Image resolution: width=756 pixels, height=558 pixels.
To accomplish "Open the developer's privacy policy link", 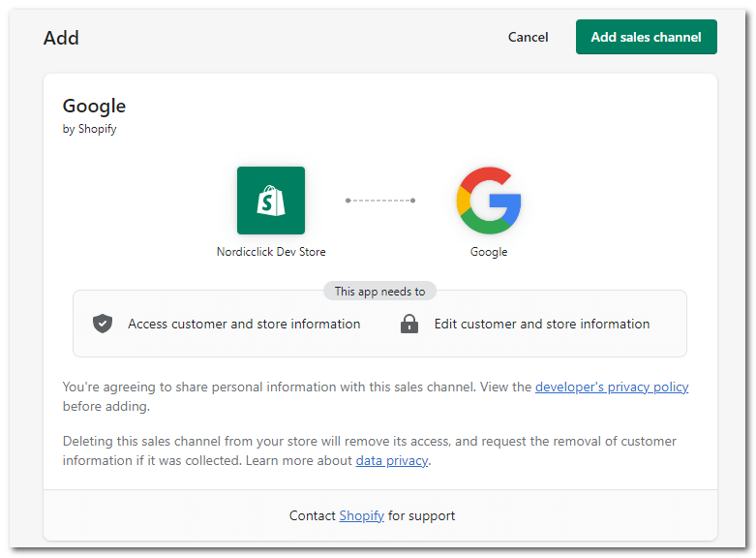I will (x=612, y=387).
